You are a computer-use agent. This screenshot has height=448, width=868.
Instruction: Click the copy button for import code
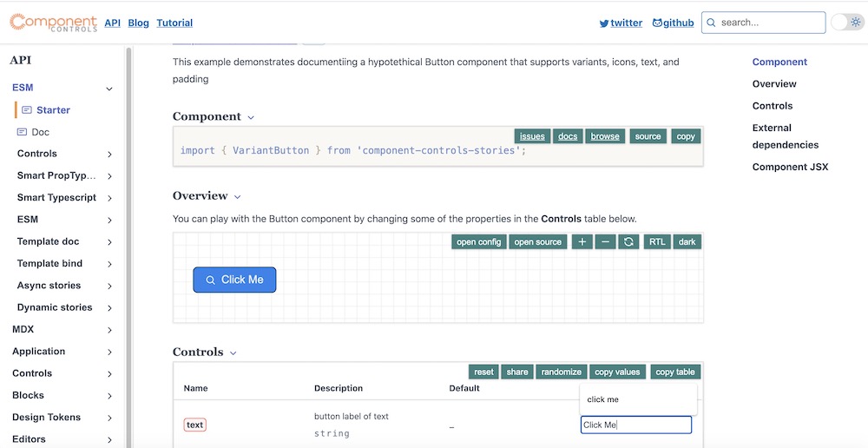pos(686,136)
